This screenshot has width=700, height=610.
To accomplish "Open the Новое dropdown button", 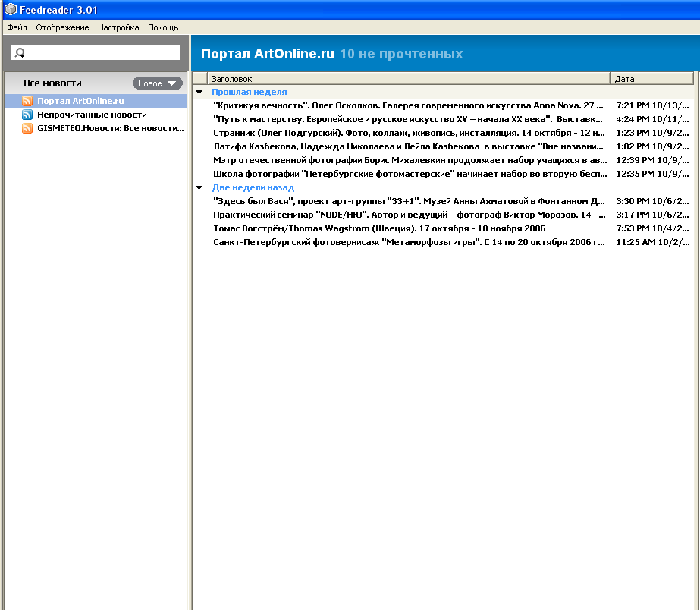I will (x=157, y=83).
